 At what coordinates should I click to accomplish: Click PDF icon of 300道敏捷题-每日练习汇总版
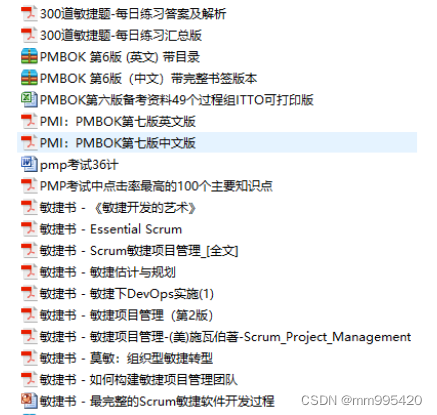tap(29, 35)
